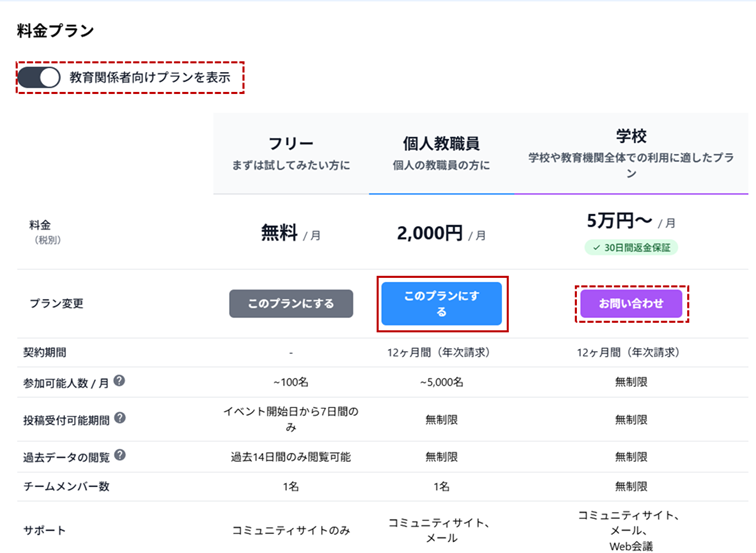The height and width of the screenshot is (553, 756).
Task: Click 個人の教職員の方に subtitle
Action: (441, 165)
